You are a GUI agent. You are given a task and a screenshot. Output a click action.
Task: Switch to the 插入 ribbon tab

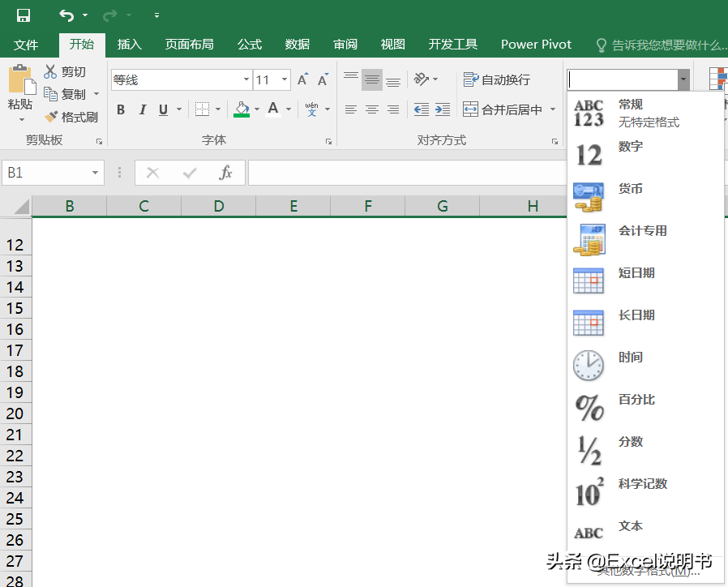click(130, 45)
